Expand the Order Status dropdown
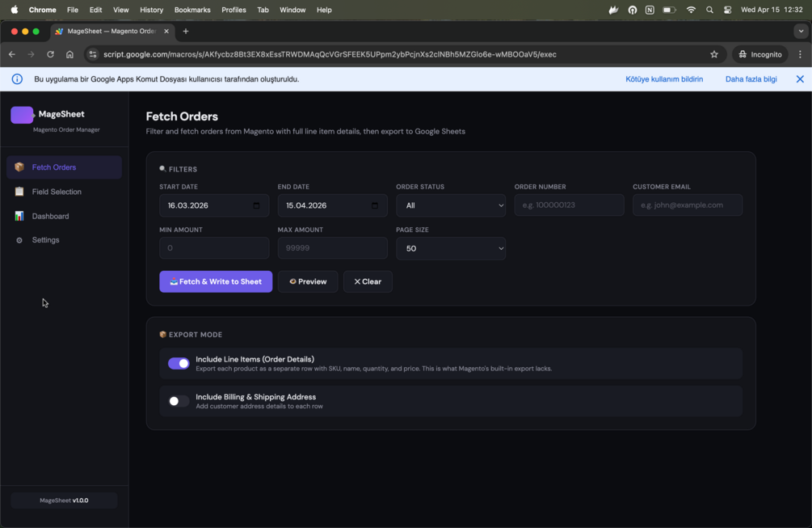This screenshot has width=812, height=528. (451, 205)
